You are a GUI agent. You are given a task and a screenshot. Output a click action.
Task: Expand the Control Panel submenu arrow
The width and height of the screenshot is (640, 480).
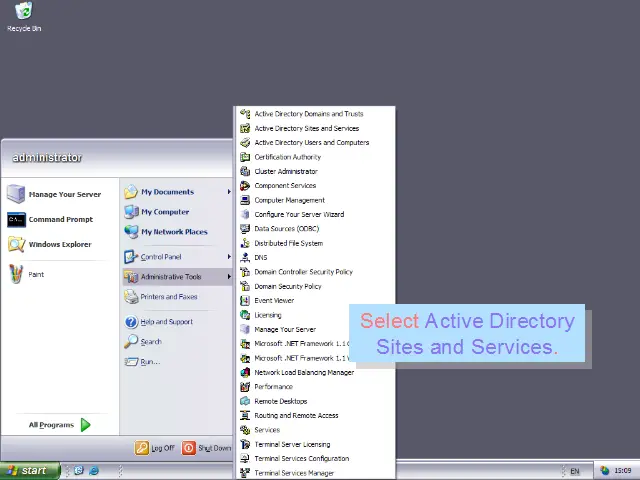pyautogui.click(x=229, y=257)
